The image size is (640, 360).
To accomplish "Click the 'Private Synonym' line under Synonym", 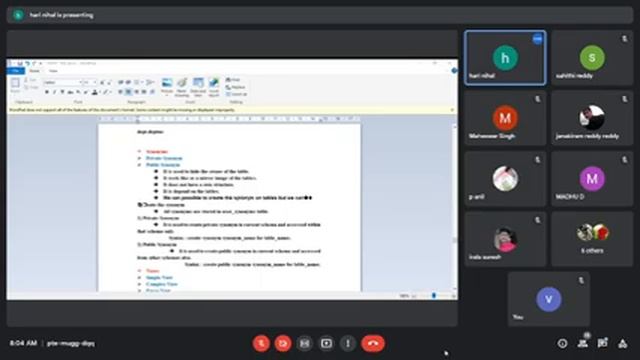I will click(x=164, y=158).
